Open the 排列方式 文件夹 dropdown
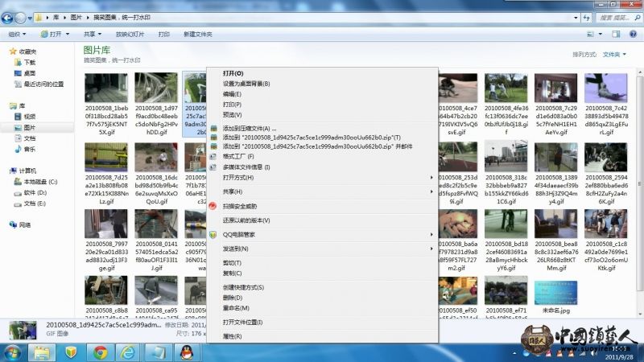 click(614, 54)
